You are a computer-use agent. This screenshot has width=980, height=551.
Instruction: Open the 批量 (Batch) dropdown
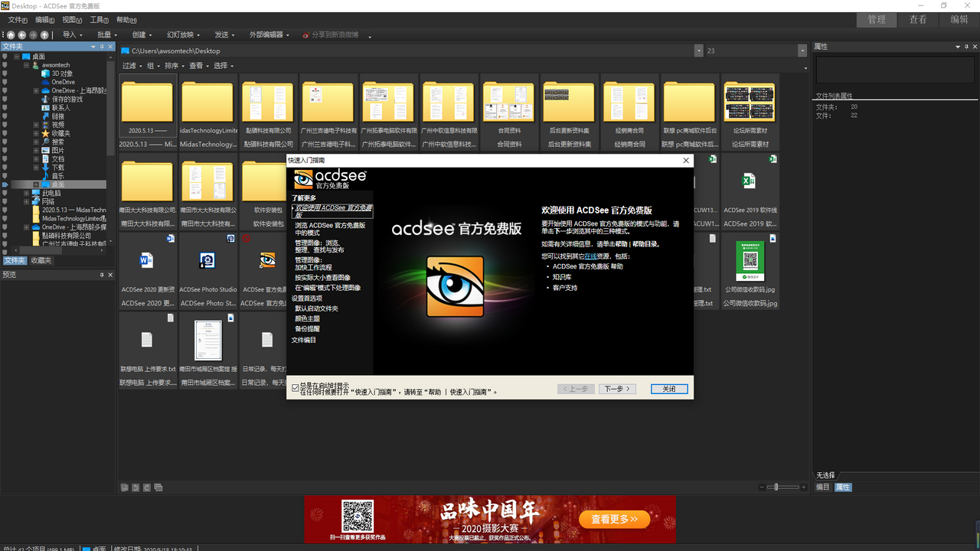106,35
